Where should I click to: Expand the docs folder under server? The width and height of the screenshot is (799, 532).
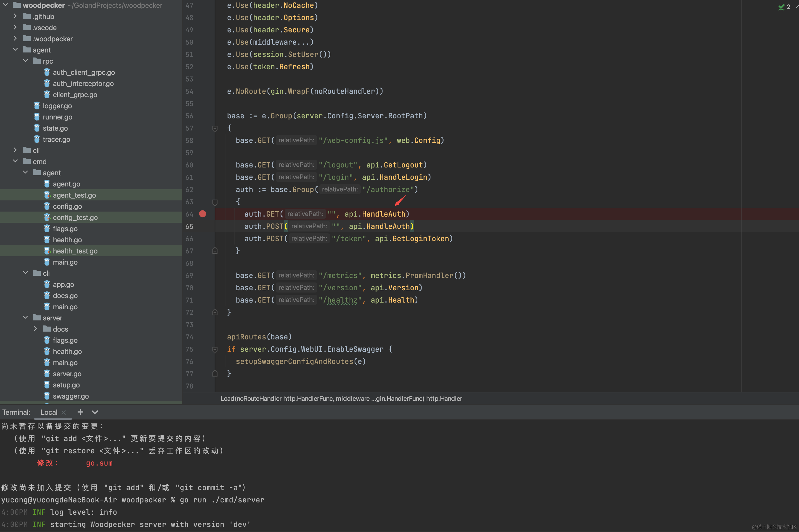35,329
